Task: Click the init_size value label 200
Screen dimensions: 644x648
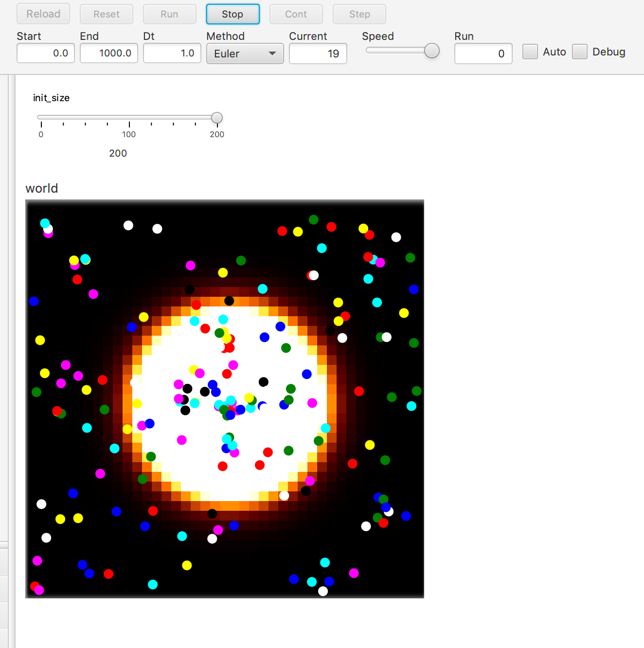Action: (118, 153)
